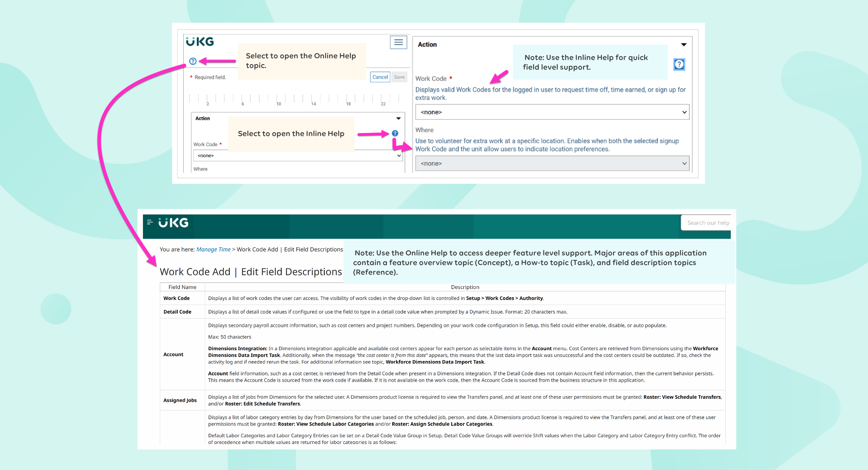Click the Inline Help icon in right panel

tap(679, 64)
